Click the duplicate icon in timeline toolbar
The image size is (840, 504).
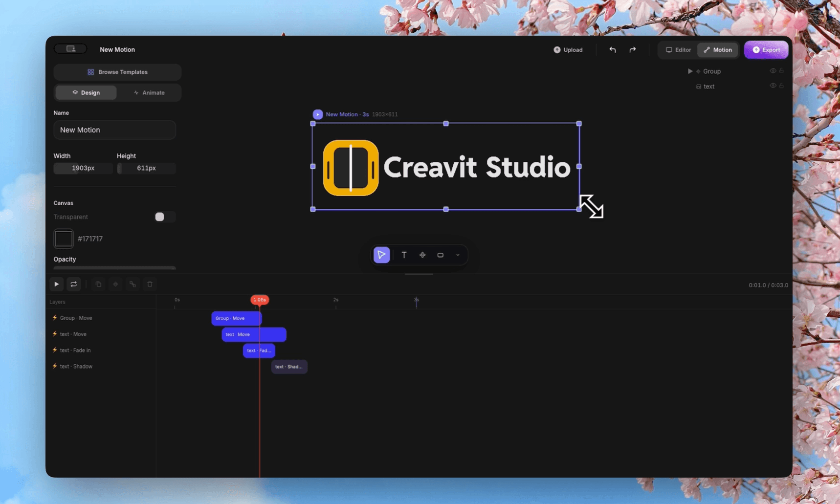pos(98,284)
